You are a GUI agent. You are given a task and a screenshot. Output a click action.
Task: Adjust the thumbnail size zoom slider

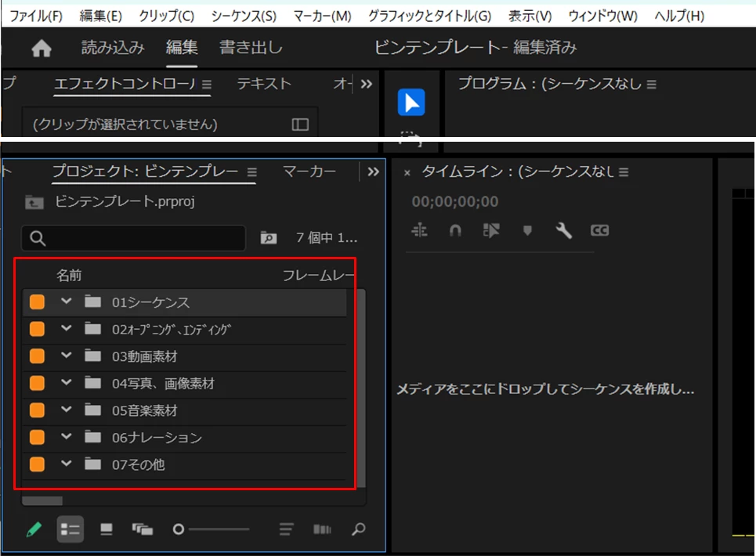212,529
